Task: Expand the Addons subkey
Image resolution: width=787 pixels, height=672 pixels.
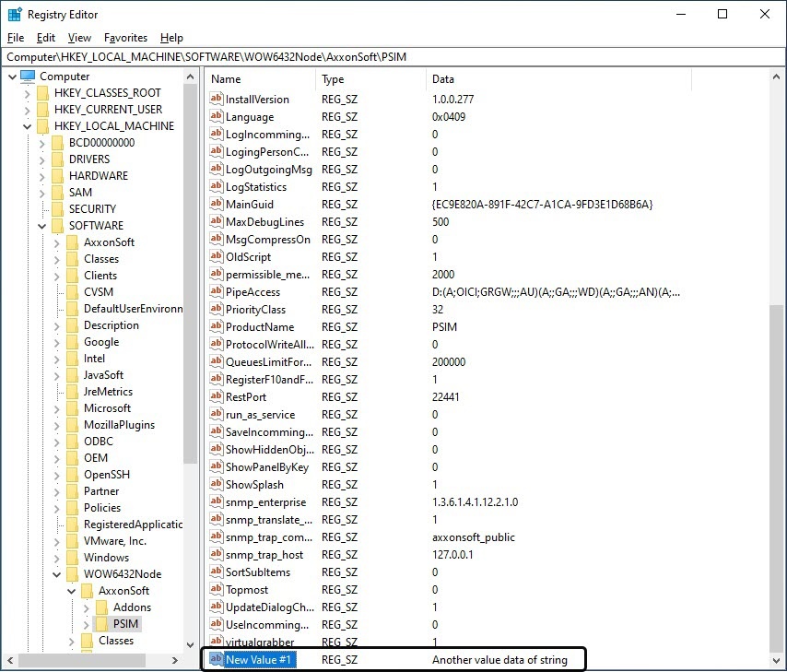Action: click(86, 607)
